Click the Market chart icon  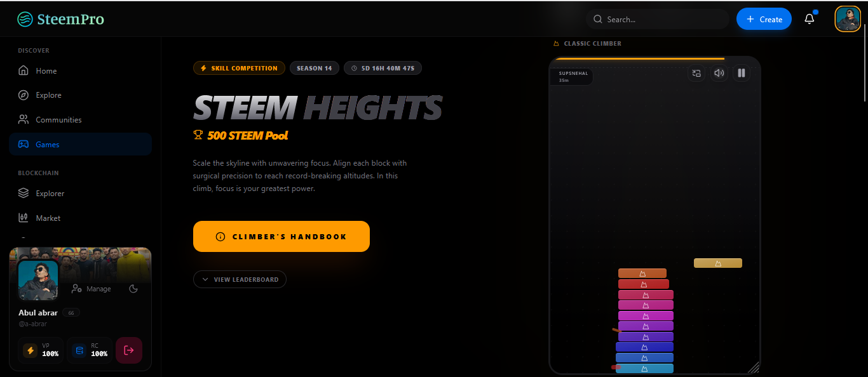coord(24,218)
